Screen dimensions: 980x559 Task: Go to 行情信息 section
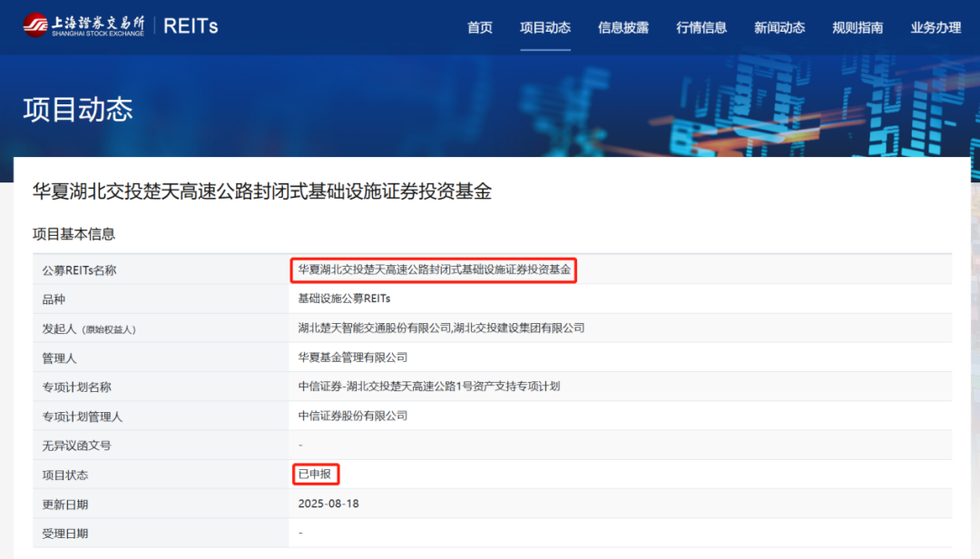point(701,27)
